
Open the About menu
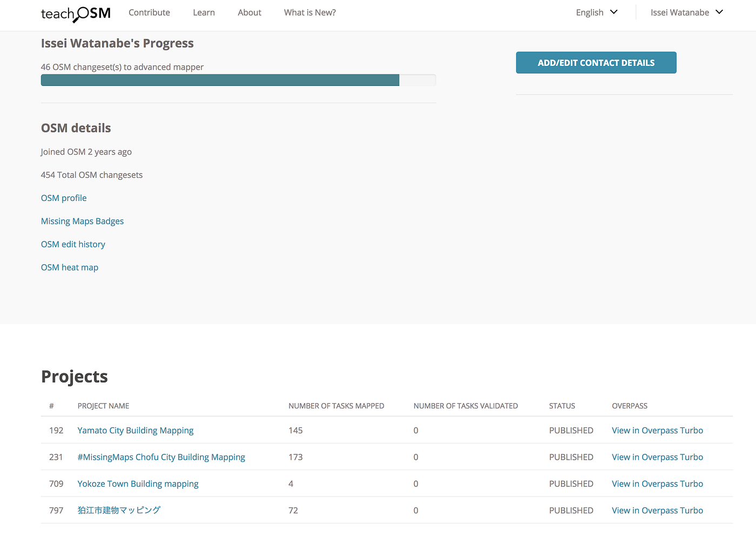[x=249, y=12]
